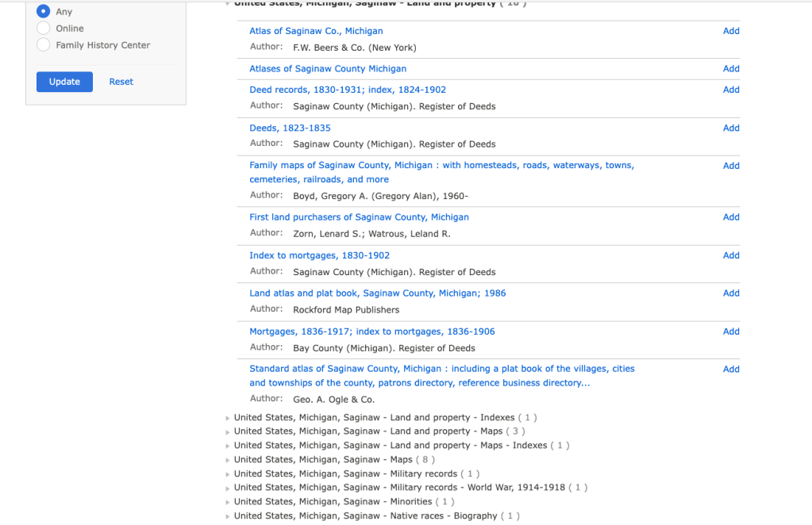
Task: Choose Family History Center radio option
Action: pos(44,45)
